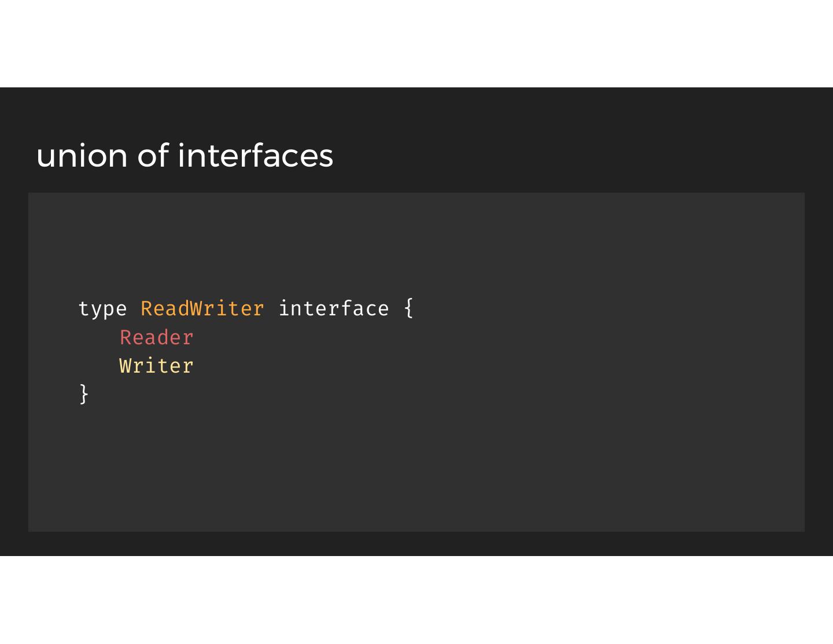The width and height of the screenshot is (833, 644).
Task: Click the closing curly brace of the code
Action: [x=84, y=393]
